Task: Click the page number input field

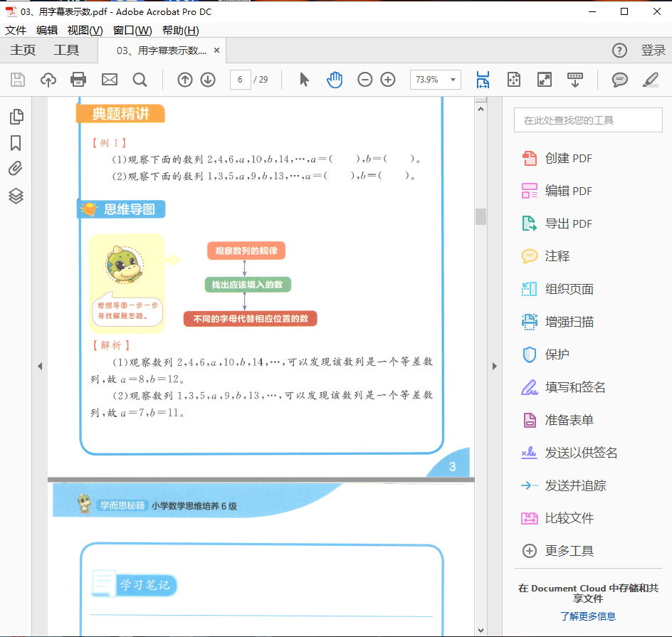Action: tap(240, 80)
